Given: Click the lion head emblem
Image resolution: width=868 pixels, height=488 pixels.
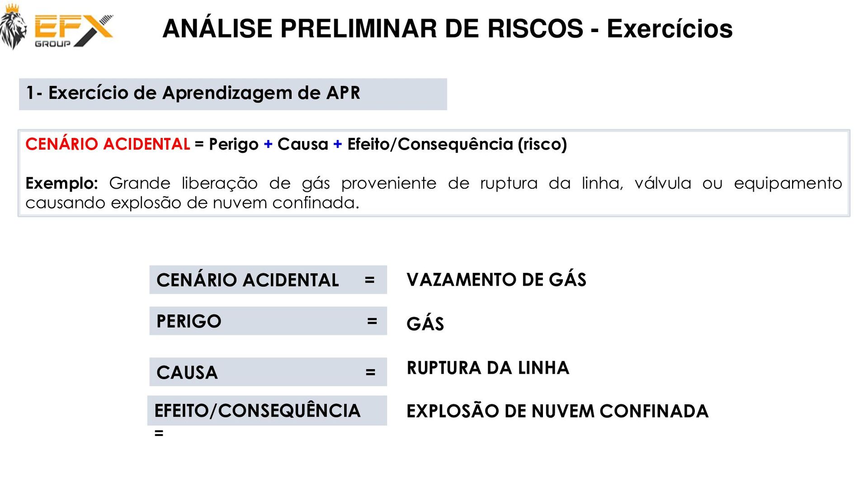Looking at the screenshot, I should (x=13, y=26).
